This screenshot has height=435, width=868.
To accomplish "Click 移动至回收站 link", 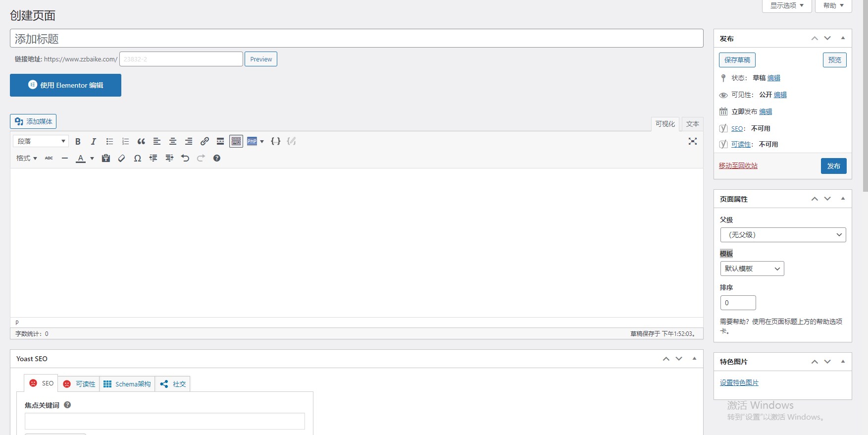I will [x=738, y=165].
